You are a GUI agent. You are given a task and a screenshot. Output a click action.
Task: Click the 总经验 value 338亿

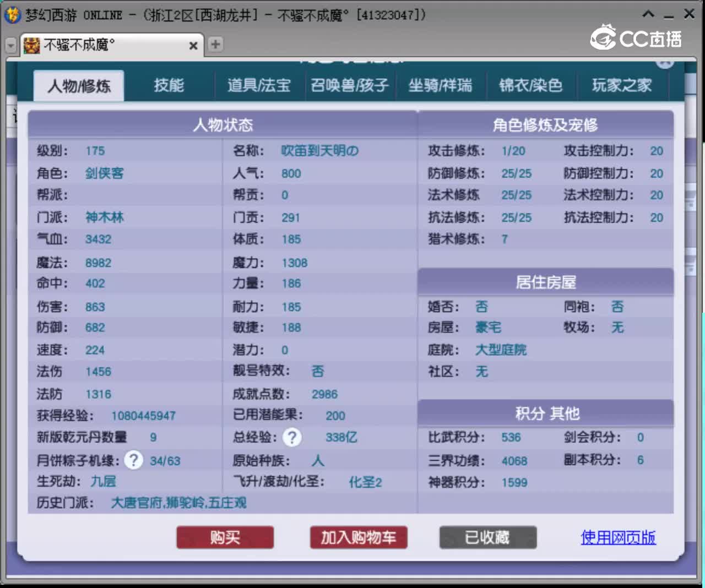341,438
